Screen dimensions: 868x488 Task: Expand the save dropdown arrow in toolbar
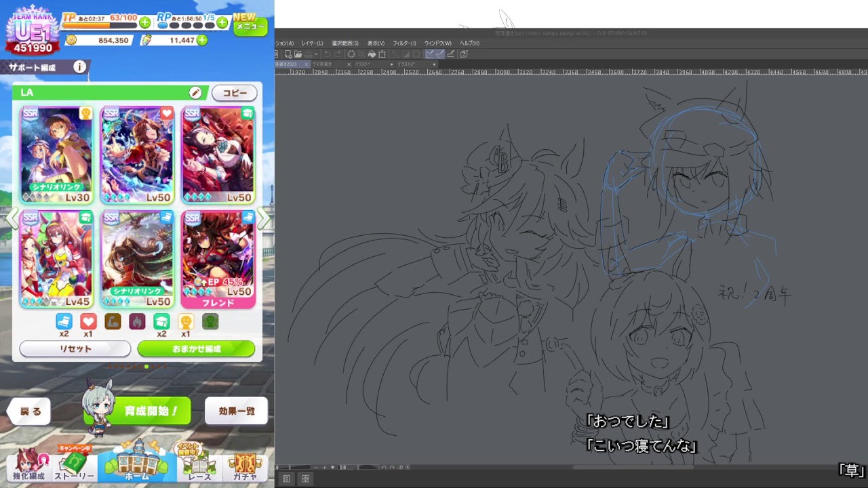[x=316, y=54]
